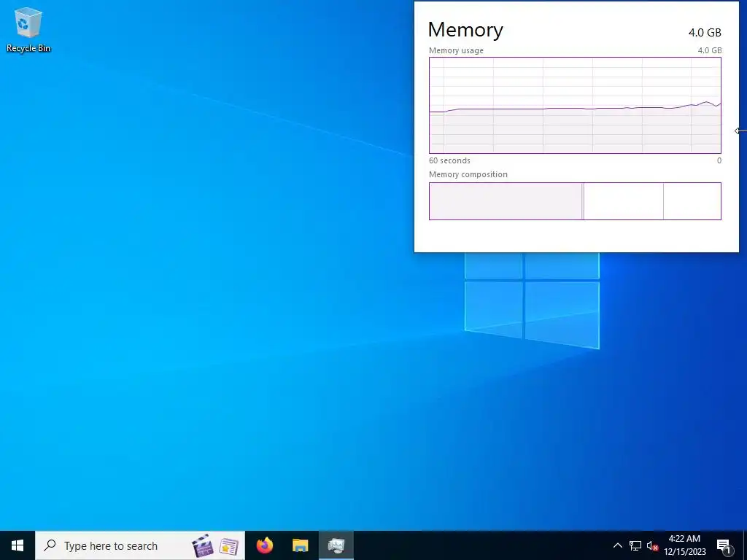Click the muted volume tray icon
The image size is (747, 560).
pos(652,545)
